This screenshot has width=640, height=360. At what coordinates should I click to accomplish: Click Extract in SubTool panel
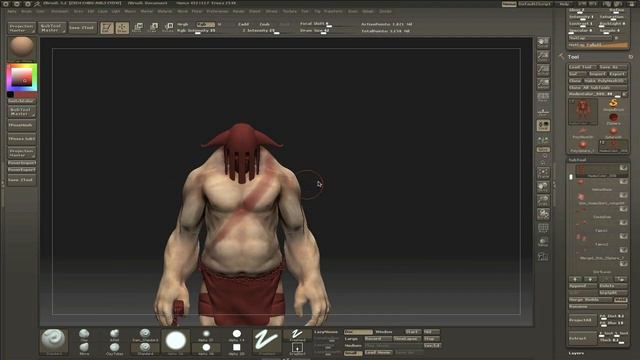click(582, 338)
